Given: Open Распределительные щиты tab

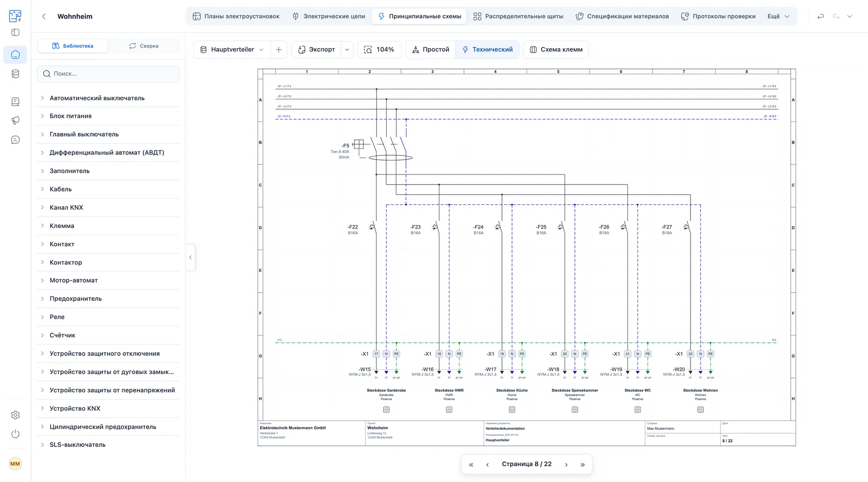Looking at the screenshot, I should (x=518, y=16).
